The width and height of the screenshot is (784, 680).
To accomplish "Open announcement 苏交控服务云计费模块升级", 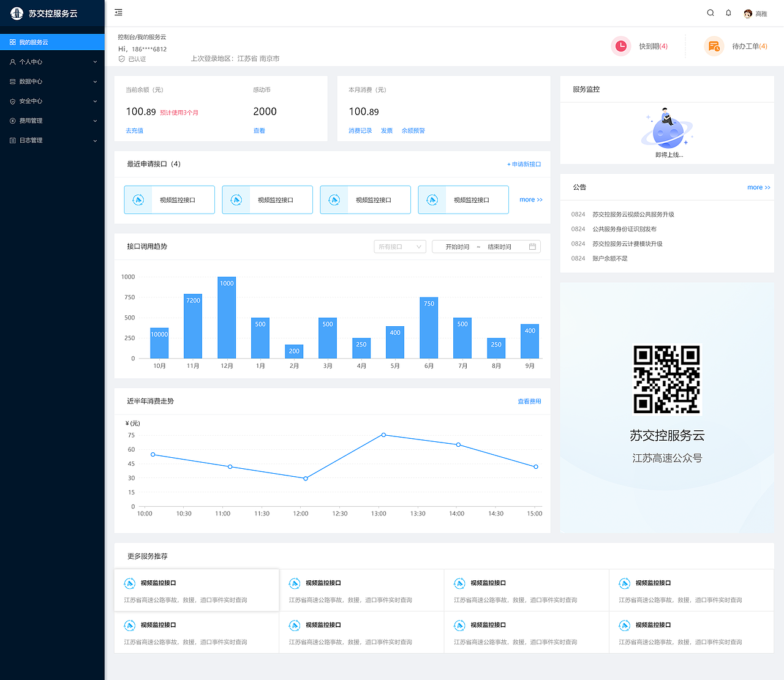I will (x=627, y=244).
